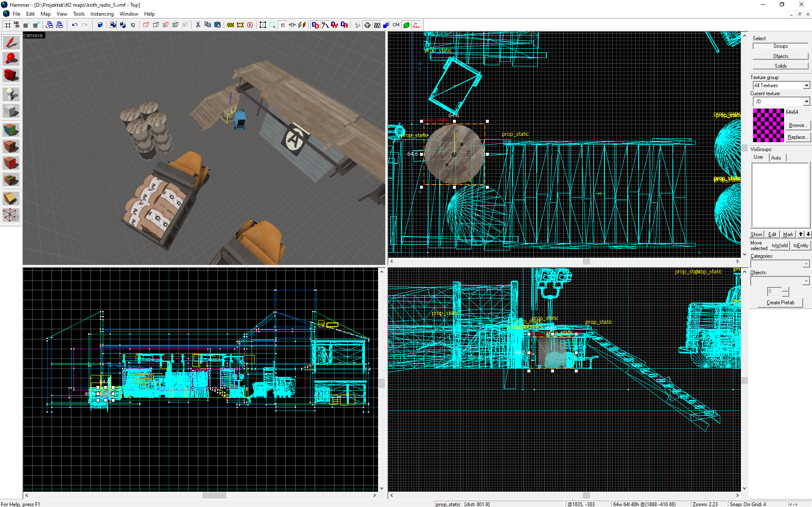Increase the prefab number stepper
812x507 pixels.
point(785,289)
